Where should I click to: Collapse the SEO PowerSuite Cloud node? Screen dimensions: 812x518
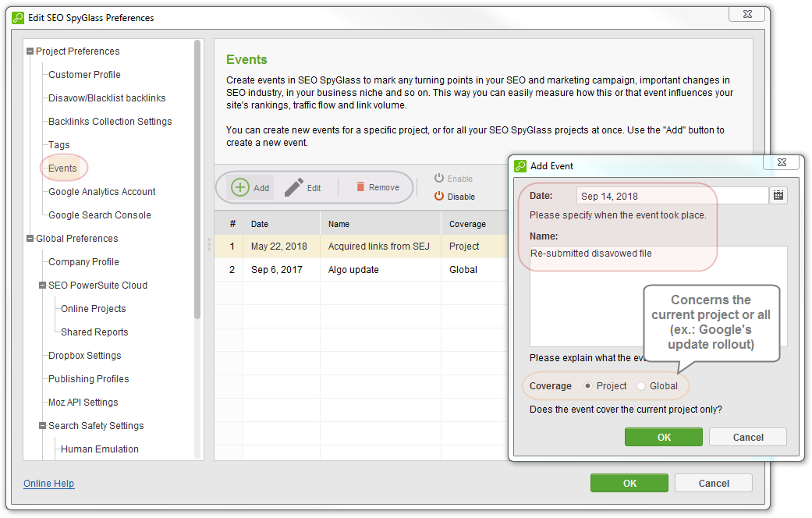pyautogui.click(x=42, y=286)
